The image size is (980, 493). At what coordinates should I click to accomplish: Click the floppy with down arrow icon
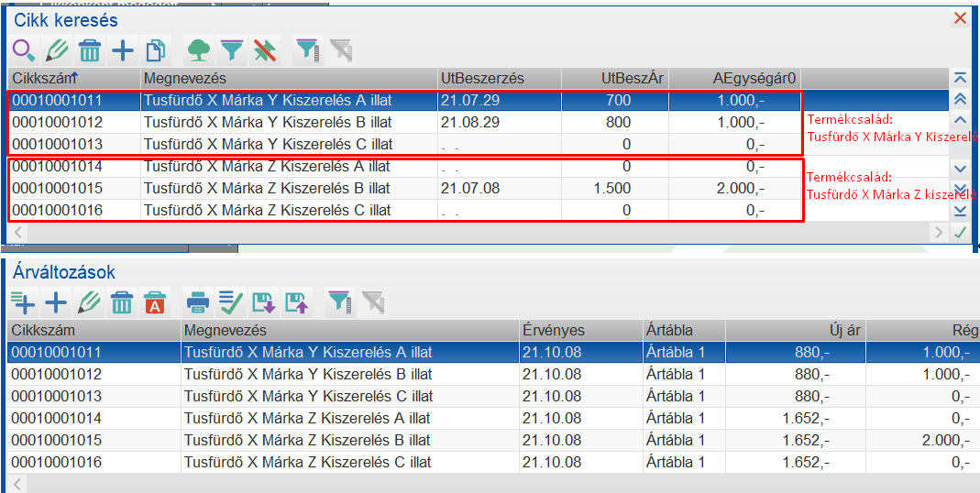click(263, 303)
